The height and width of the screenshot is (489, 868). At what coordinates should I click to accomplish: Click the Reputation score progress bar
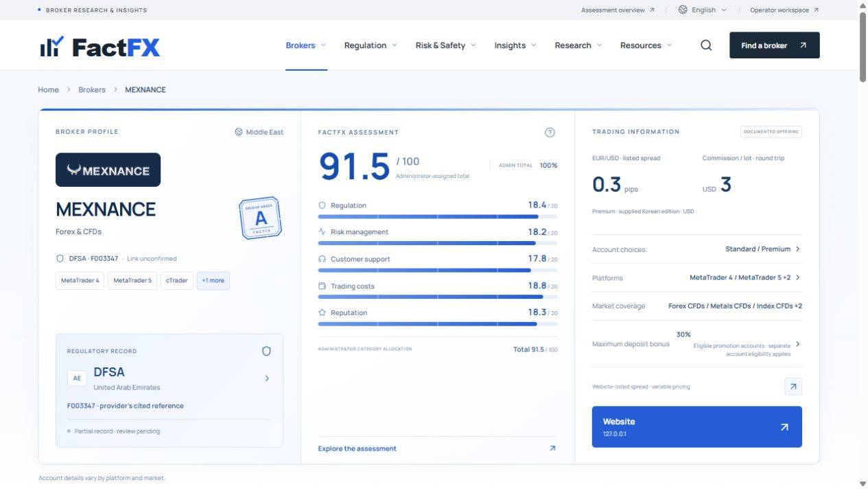438,323
